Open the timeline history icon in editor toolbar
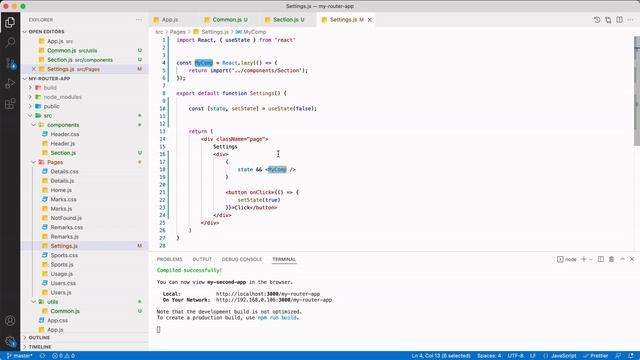Viewport: 640px width, 360px height. 597,20
